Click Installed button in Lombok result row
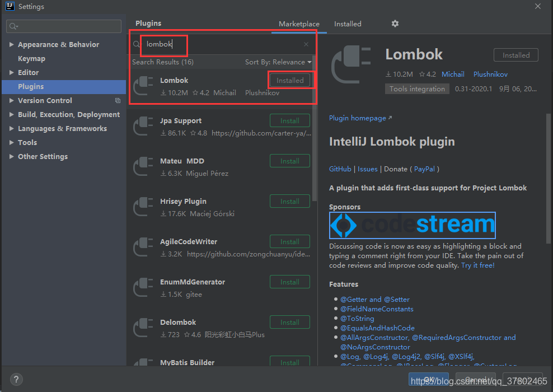Image resolution: width=553 pixels, height=392 pixels. click(290, 81)
